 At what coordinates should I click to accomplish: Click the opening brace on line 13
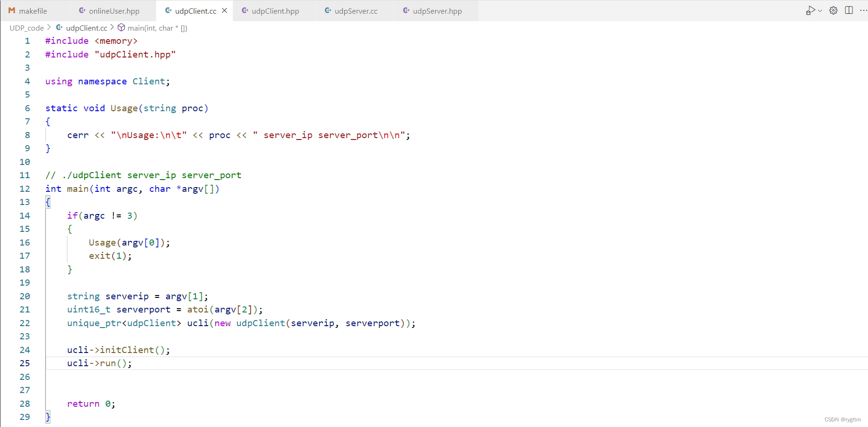(48, 202)
